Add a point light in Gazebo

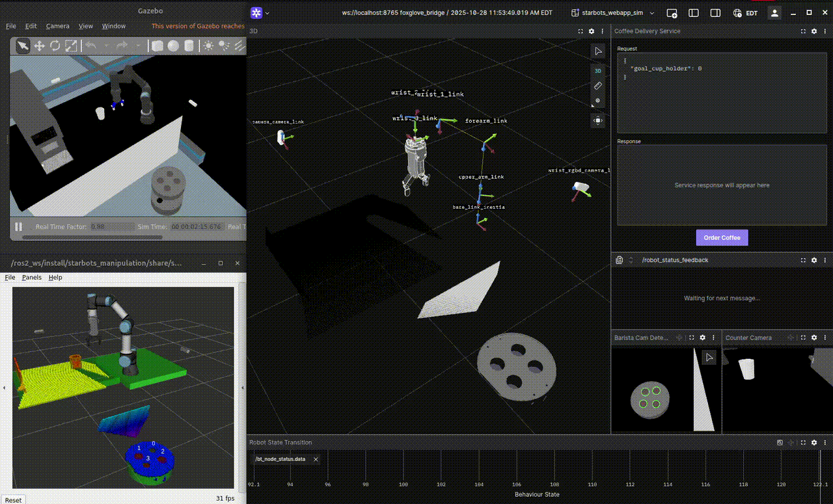pyautogui.click(x=208, y=46)
